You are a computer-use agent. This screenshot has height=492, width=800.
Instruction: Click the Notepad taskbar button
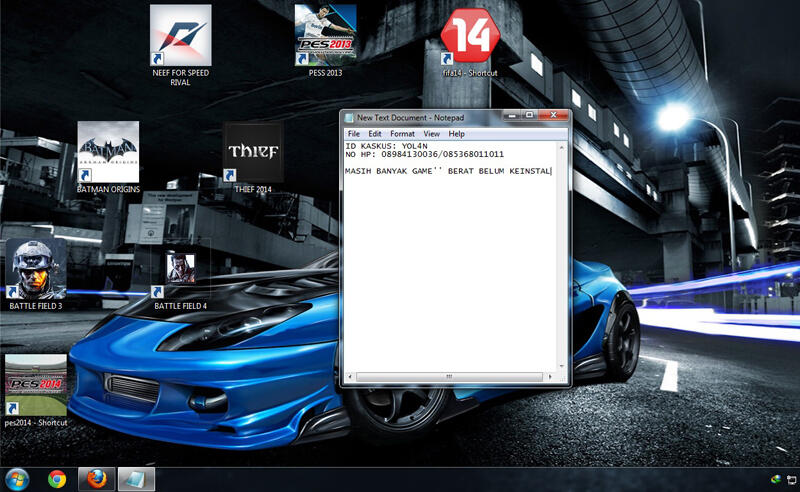tap(136, 480)
